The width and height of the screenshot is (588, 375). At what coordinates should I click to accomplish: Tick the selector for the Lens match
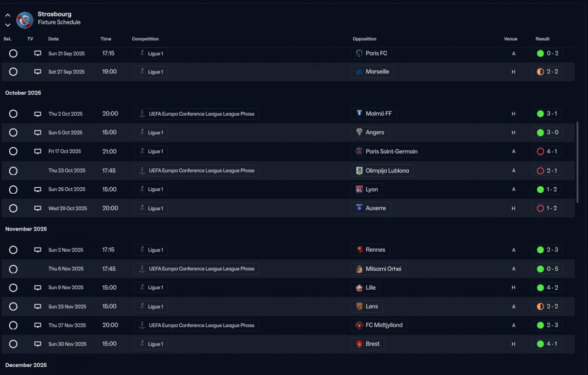13,307
